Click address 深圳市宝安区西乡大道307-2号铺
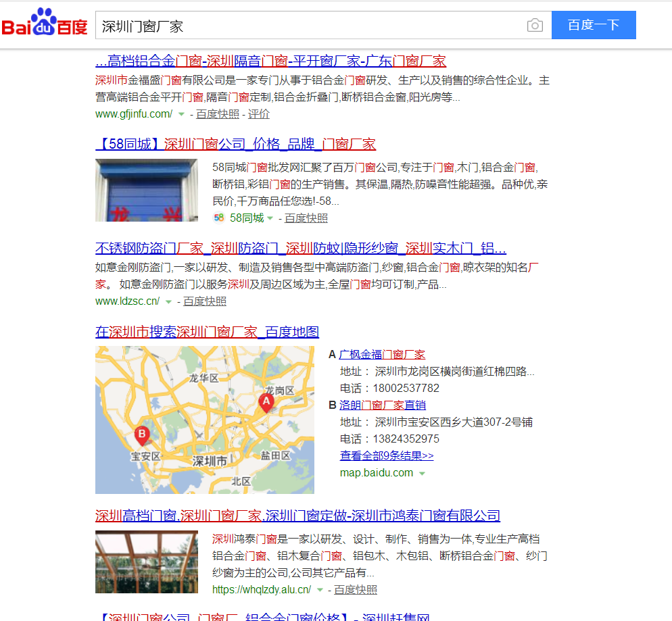Image resolution: width=672 pixels, height=621 pixels. (454, 422)
